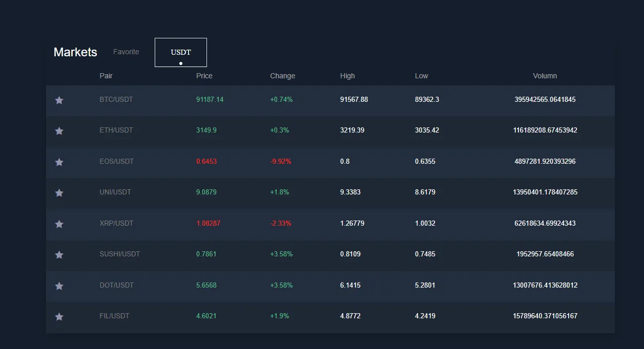Toggle favorite star for XRP/USDT
644x349 pixels.
59,224
